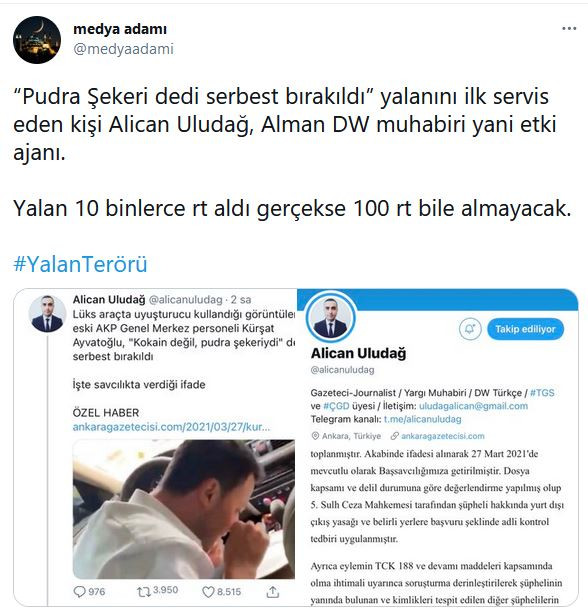
Task: Click the heart like icon showing 8.515
Action: (208, 592)
